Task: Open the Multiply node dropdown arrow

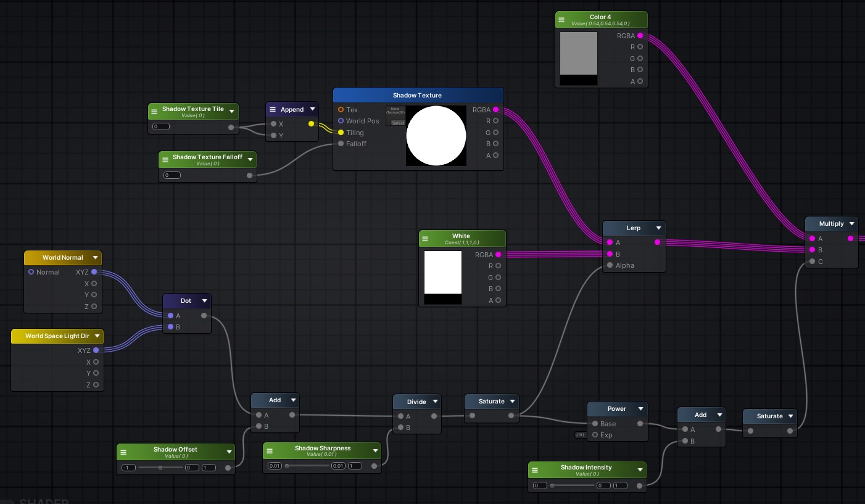Action: [851, 224]
